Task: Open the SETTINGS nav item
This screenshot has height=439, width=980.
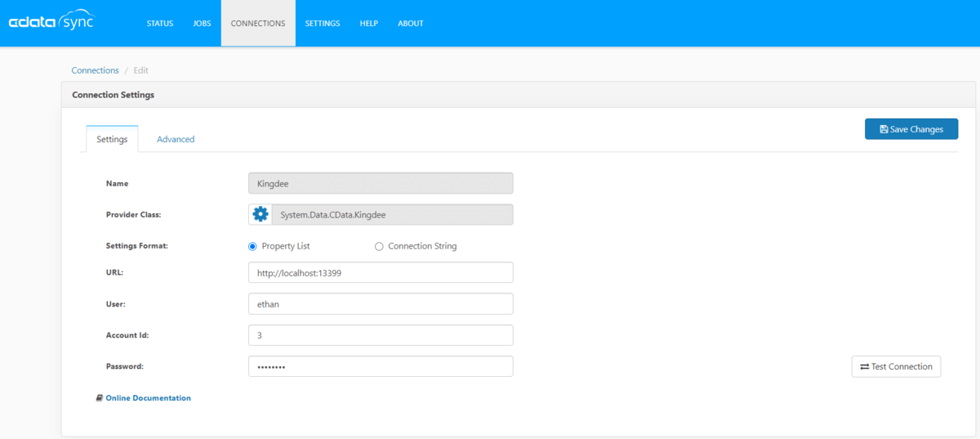Action: pos(323,23)
